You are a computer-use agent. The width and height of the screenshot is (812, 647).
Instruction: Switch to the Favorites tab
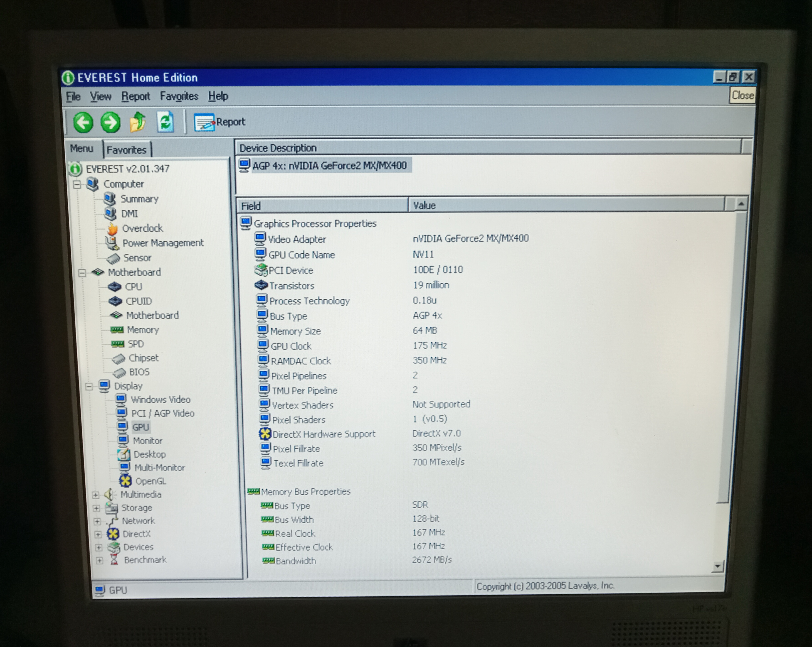point(126,150)
